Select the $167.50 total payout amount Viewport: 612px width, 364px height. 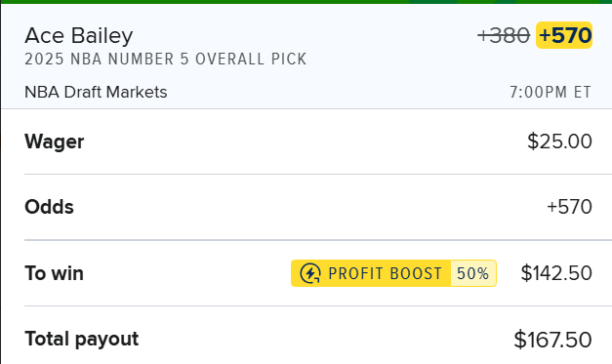[x=553, y=340]
